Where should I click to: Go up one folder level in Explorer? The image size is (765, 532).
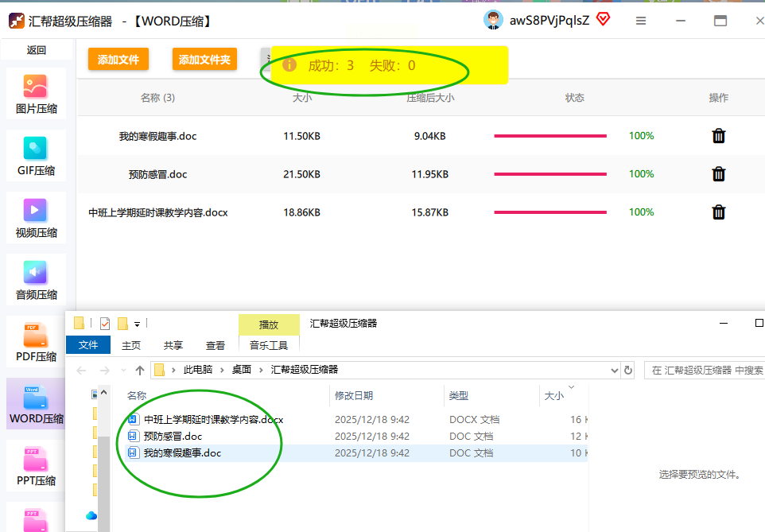140,371
